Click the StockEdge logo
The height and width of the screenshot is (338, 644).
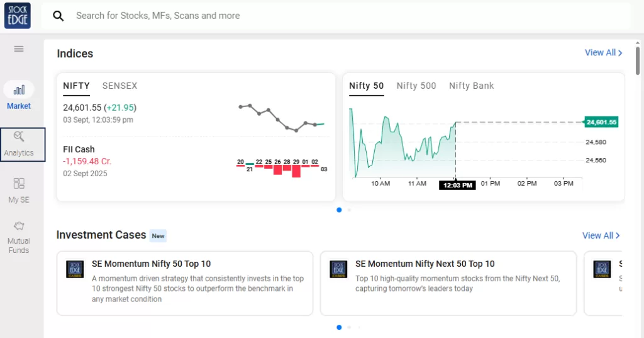tap(18, 16)
